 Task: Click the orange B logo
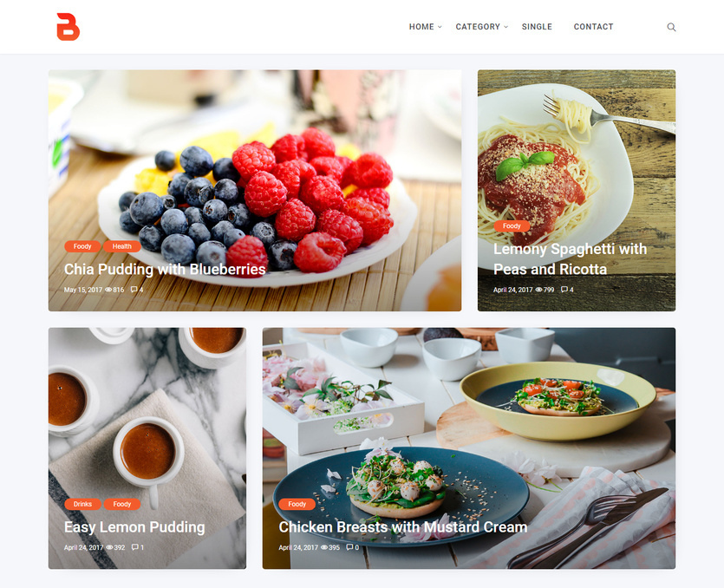click(68, 27)
